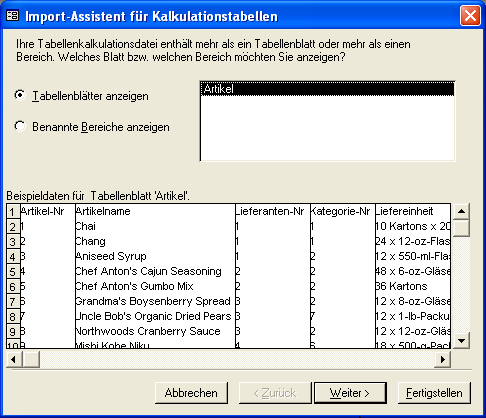Click the Lieferanten-Nr column header cell

(x=273, y=211)
